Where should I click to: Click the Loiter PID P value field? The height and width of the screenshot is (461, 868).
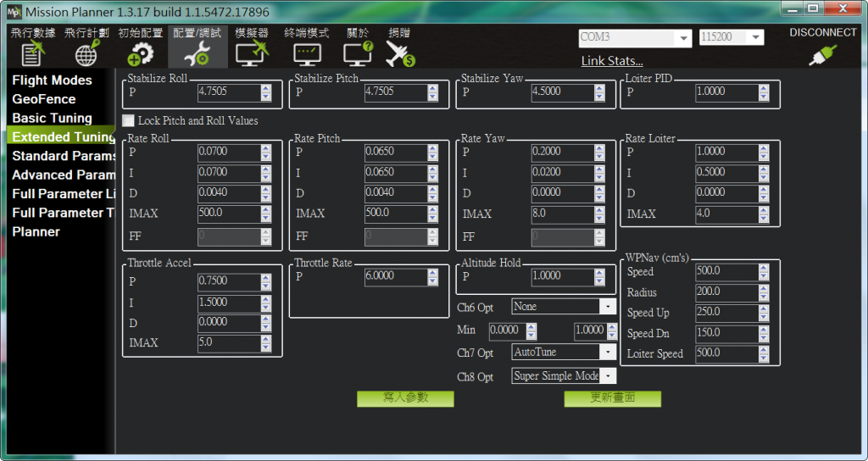click(726, 92)
